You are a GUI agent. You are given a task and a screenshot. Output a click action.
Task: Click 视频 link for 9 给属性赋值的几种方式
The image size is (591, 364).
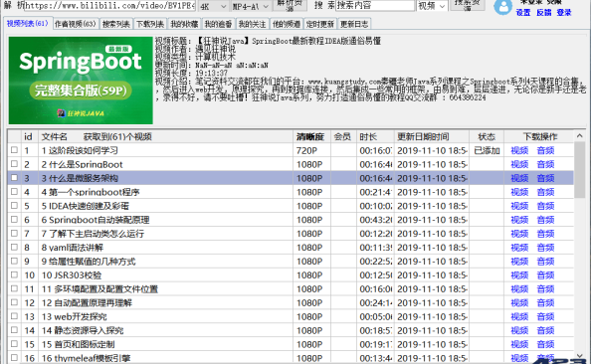519,262
